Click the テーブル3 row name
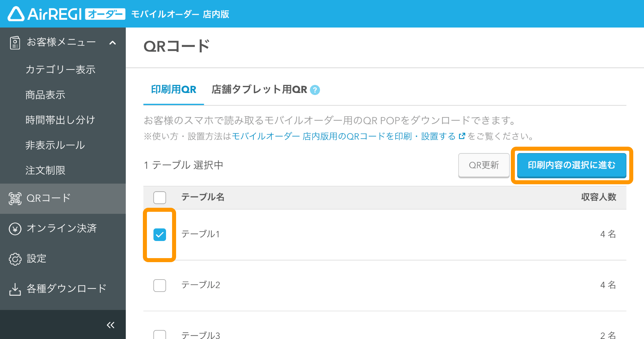Viewport: 644px width, 339px height. [201, 335]
